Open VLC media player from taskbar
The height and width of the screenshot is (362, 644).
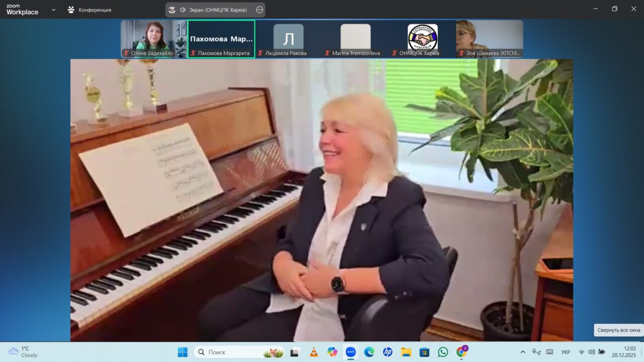(313, 352)
